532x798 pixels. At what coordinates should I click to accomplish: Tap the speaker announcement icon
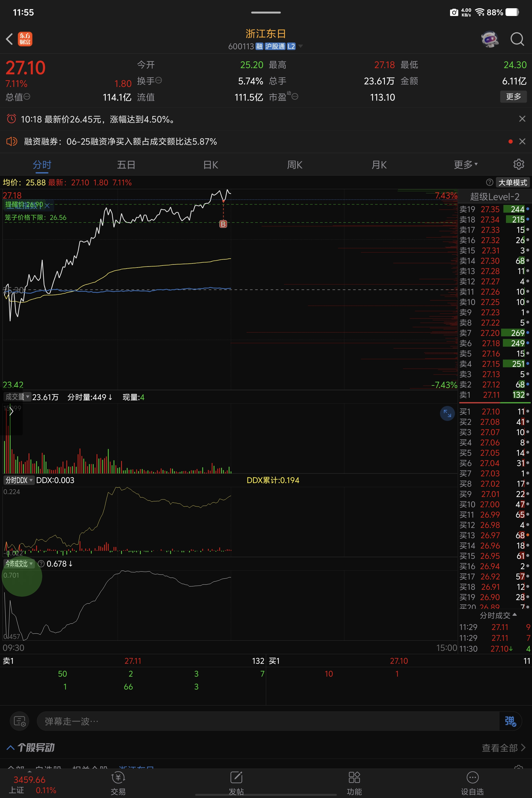(x=12, y=141)
